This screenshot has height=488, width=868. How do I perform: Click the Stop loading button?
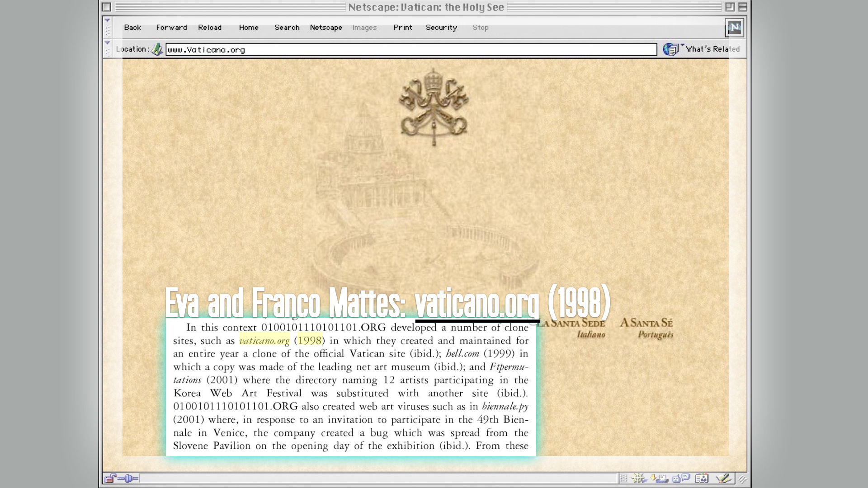[481, 28]
